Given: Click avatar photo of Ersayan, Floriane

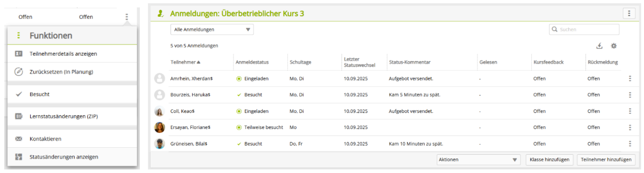Looking at the screenshot, I should (x=160, y=127).
